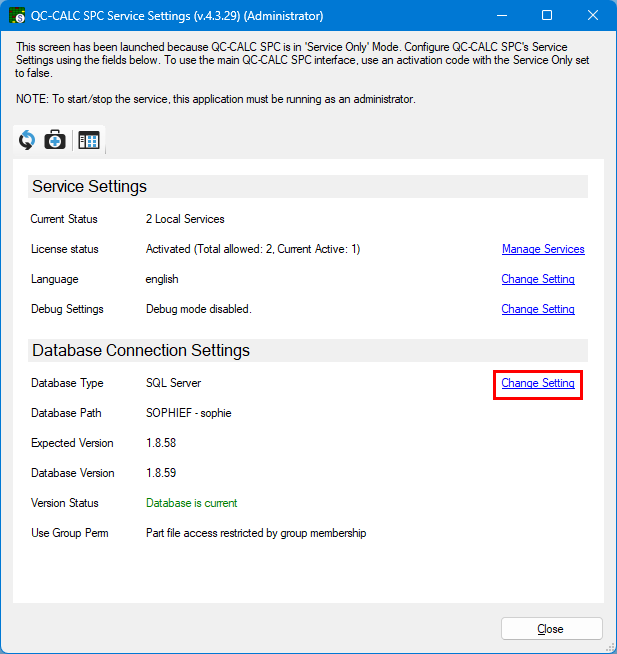This screenshot has width=617, height=654.
Task: Click the resize grip in window corner
Action: [x=610, y=649]
